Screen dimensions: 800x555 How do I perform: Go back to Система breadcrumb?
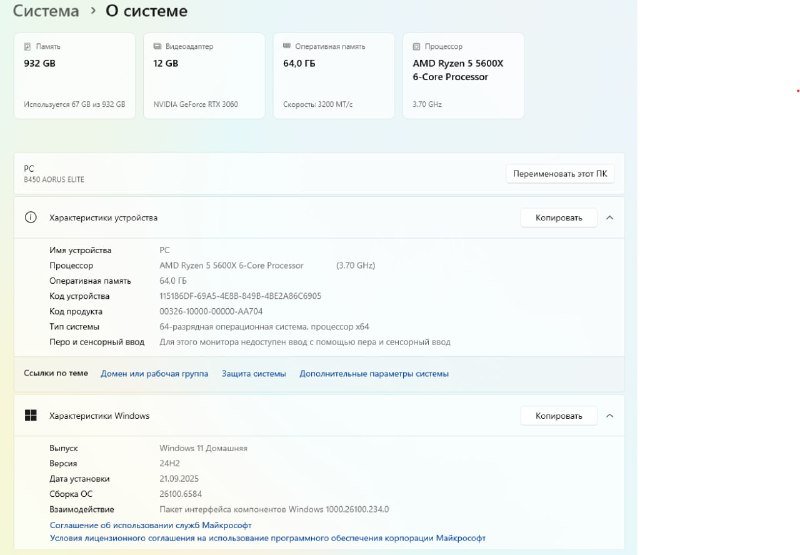[x=46, y=11]
